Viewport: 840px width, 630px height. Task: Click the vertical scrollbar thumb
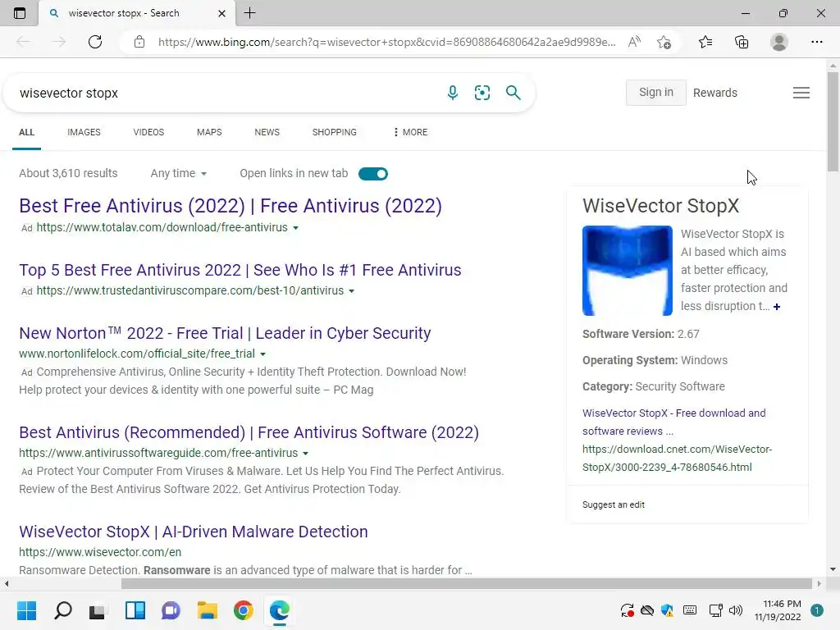click(x=833, y=122)
